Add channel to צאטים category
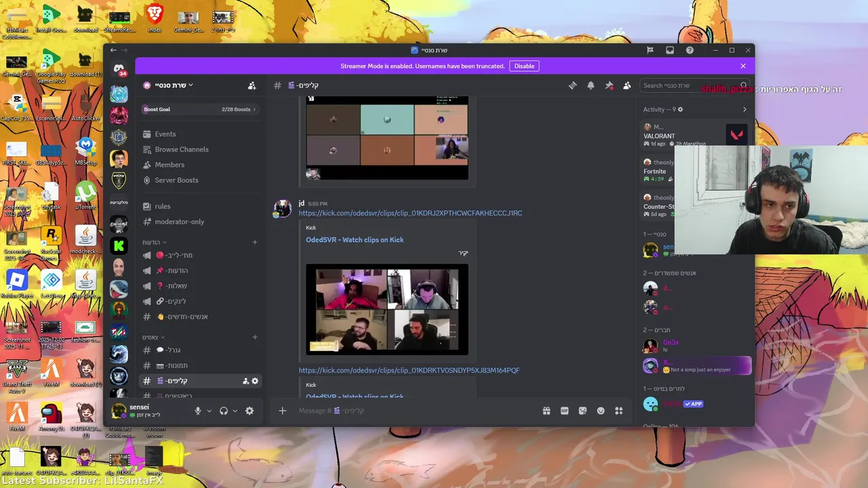This screenshot has width=868, height=488. (x=255, y=337)
